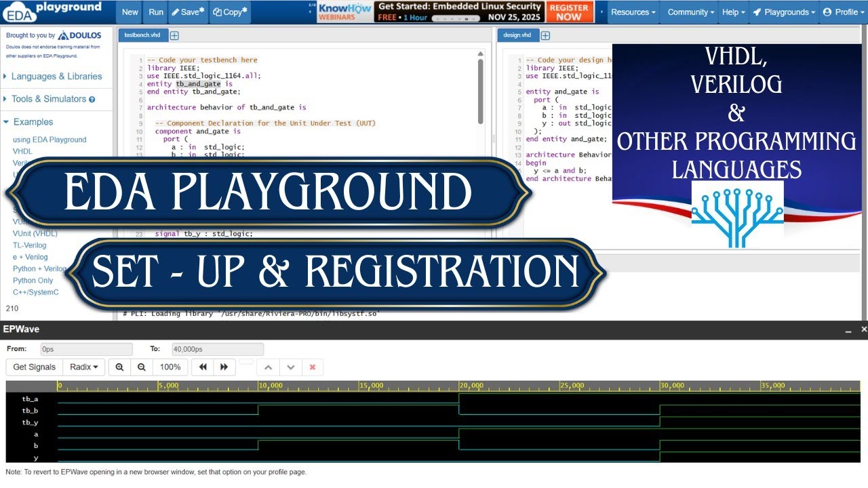The width and height of the screenshot is (868, 488).
Task: Open the 'e + Verilog' example link
Action: 31,257
